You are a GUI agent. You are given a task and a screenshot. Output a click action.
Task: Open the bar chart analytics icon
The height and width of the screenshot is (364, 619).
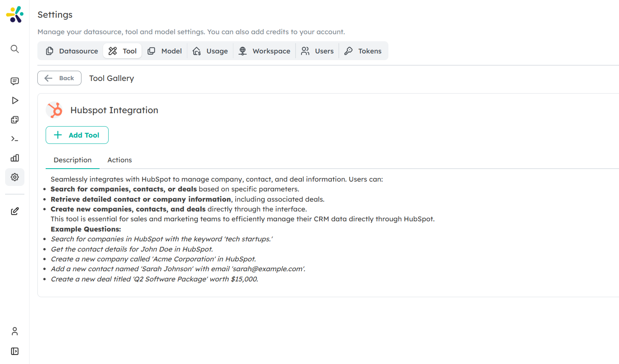pyautogui.click(x=15, y=158)
